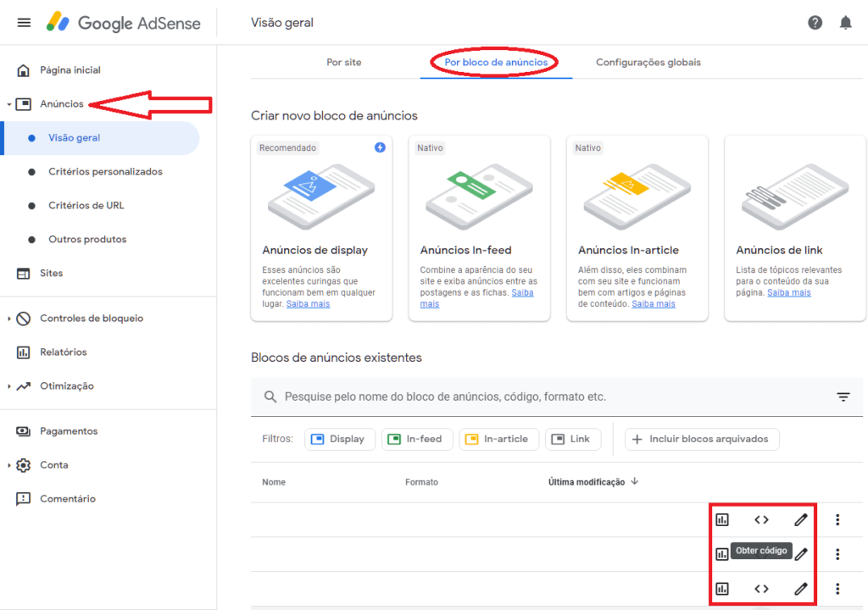Edit pencil icon for first ad unit row

(x=801, y=520)
